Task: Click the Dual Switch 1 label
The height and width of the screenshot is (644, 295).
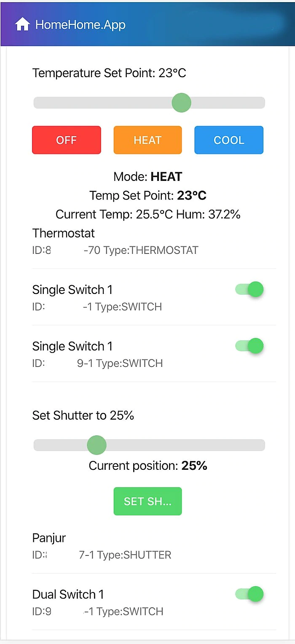Action: click(x=68, y=595)
